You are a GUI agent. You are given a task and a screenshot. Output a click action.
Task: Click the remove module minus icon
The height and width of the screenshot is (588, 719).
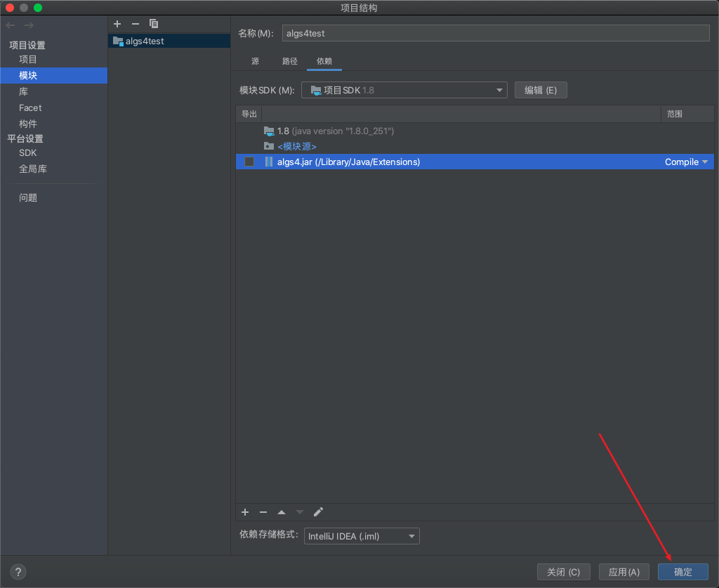[136, 24]
